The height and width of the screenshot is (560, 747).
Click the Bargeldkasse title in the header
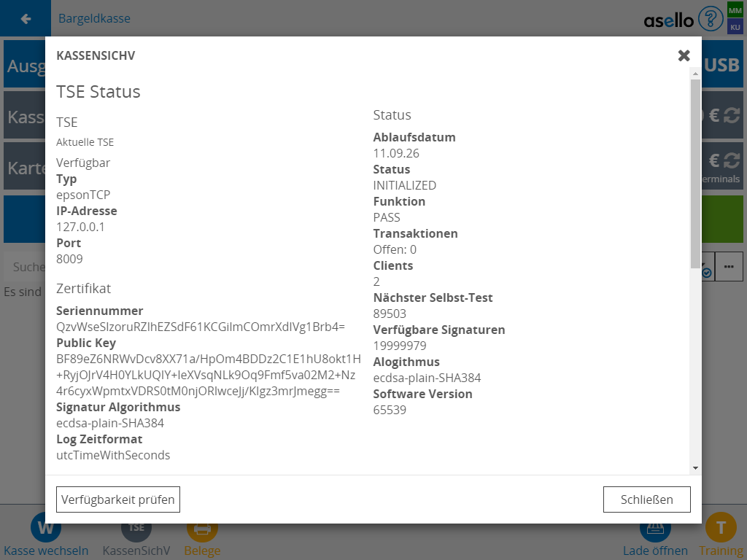[94, 18]
